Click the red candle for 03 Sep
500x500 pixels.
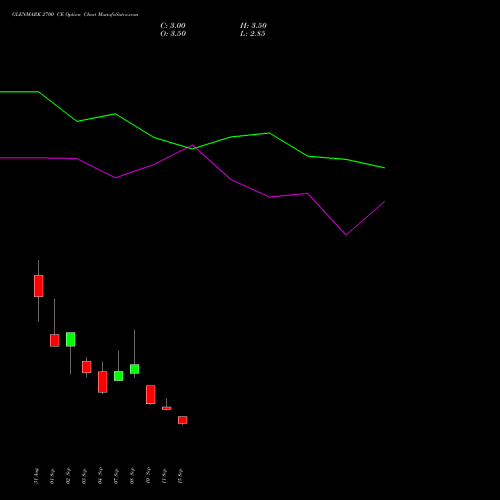87,367
